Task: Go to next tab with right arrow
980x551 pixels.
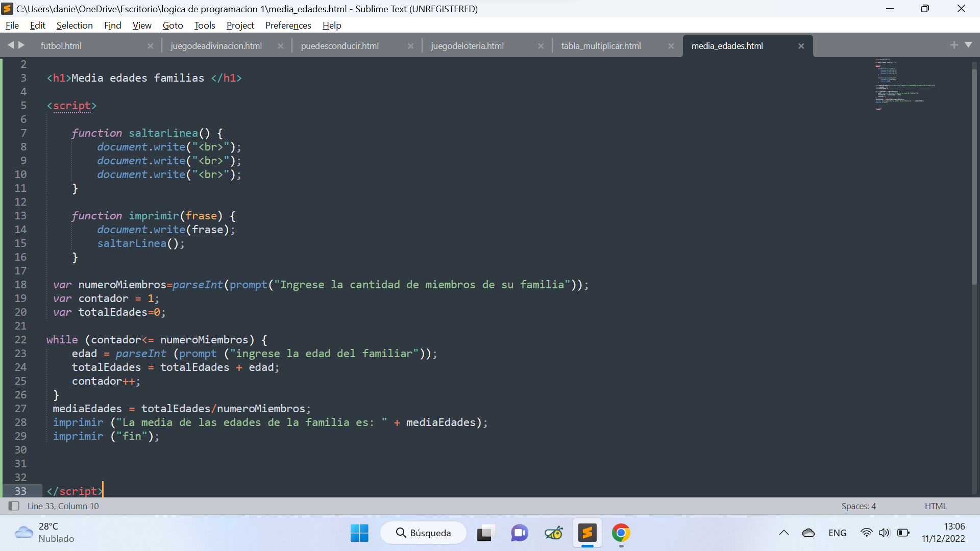Action: (21, 45)
